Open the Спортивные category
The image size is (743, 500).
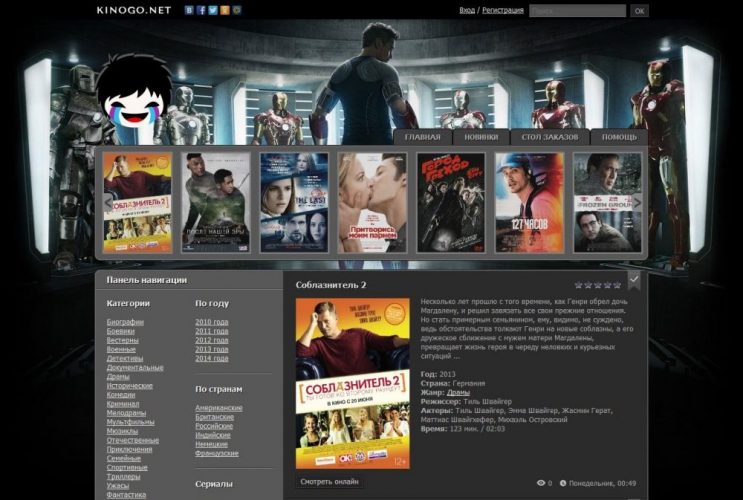point(127,467)
